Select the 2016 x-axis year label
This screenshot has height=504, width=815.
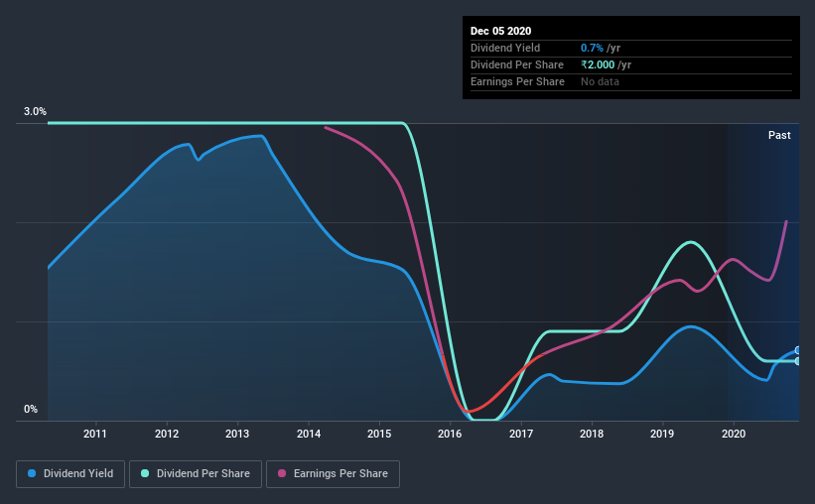point(450,434)
